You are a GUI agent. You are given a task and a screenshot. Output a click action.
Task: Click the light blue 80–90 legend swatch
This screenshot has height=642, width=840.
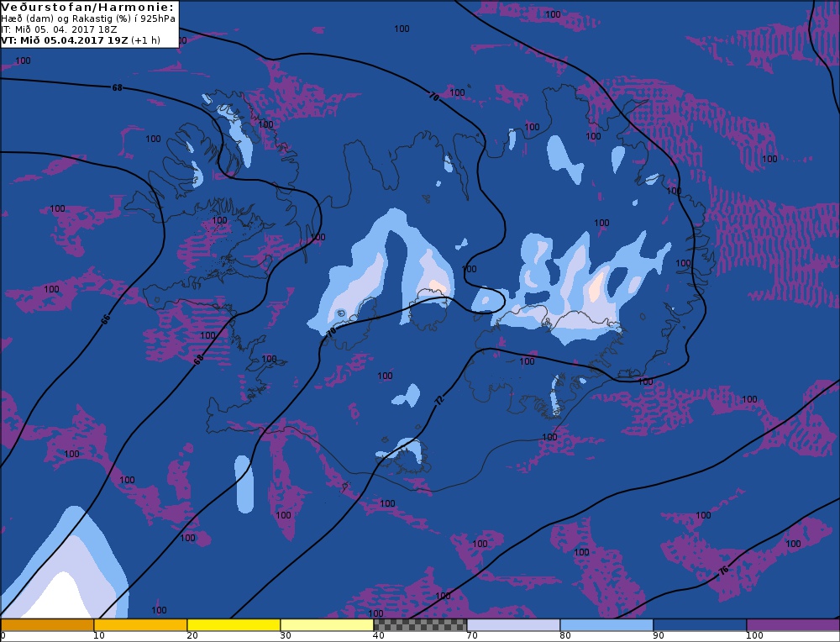pyautogui.click(x=606, y=625)
